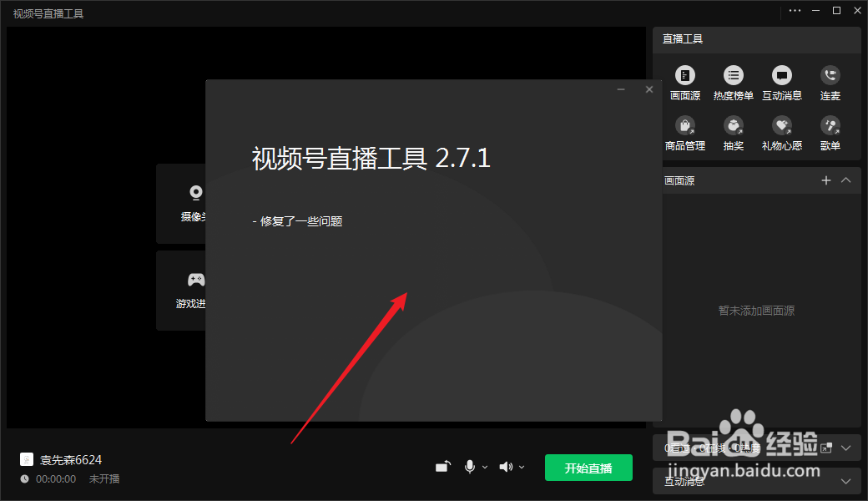Open the 画面源 tool icon
Image resolution: width=868 pixels, height=501 pixels.
684,75
